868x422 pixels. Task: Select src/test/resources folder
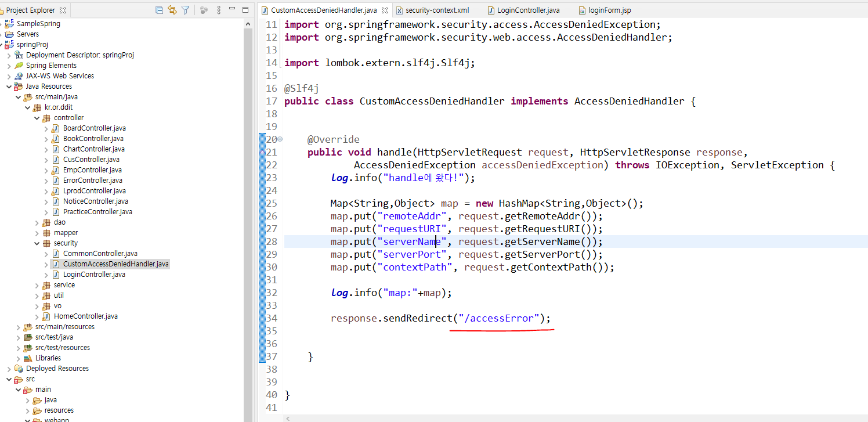[63, 348]
